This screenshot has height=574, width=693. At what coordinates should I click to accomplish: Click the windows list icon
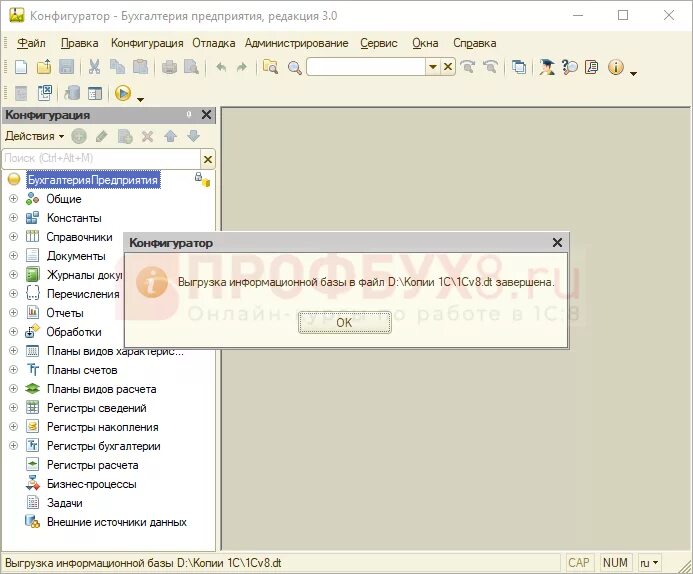[x=518, y=67]
